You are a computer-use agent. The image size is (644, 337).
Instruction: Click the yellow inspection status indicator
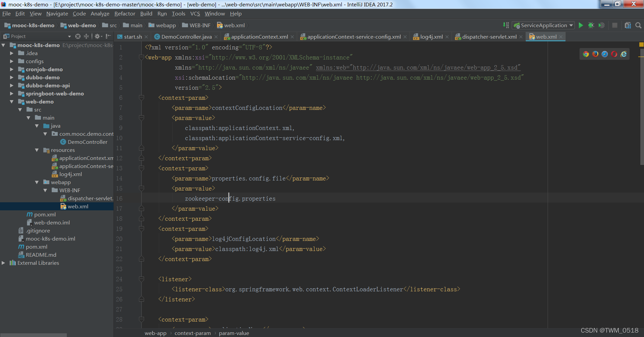point(641,44)
